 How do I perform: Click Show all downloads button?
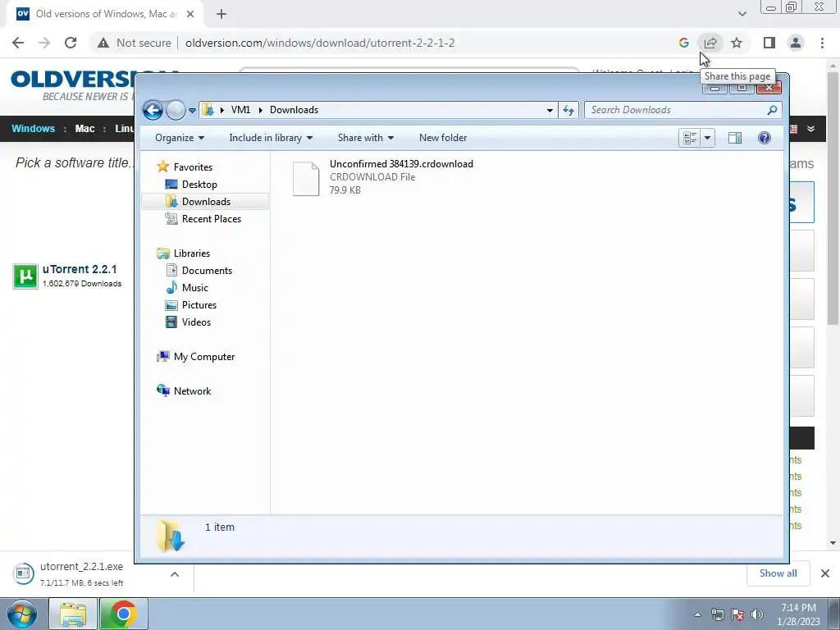pyautogui.click(x=778, y=573)
